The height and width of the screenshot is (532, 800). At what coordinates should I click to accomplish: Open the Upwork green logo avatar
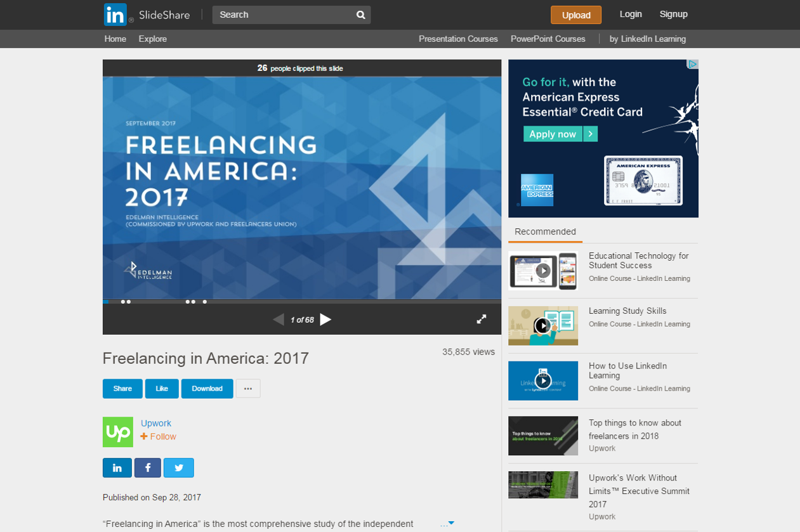pos(118,432)
